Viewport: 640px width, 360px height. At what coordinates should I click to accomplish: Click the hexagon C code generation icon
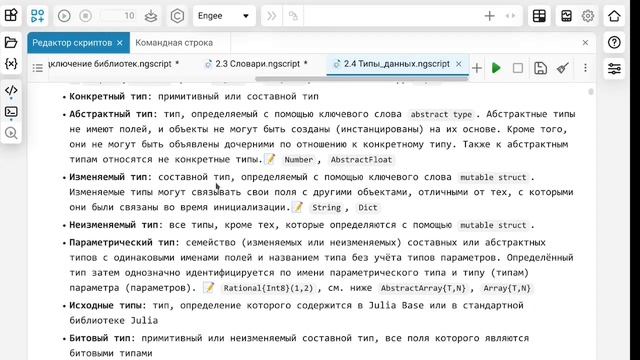click(x=177, y=16)
